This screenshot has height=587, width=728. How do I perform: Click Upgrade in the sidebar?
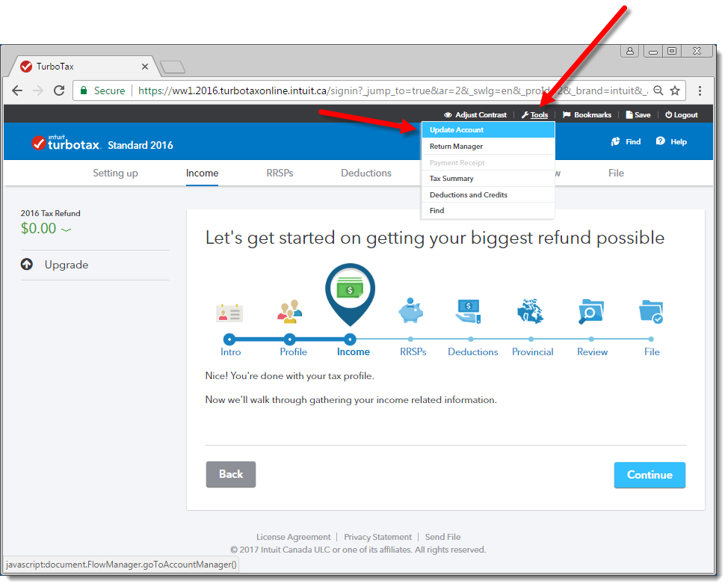(67, 265)
